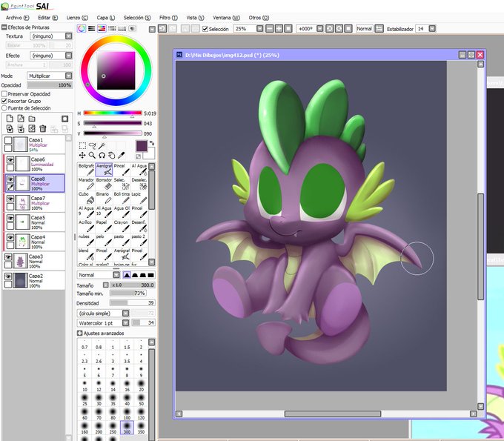The width and height of the screenshot is (504, 441).
Task: Open the rotation angle +000° dropdown
Action: coord(320,29)
